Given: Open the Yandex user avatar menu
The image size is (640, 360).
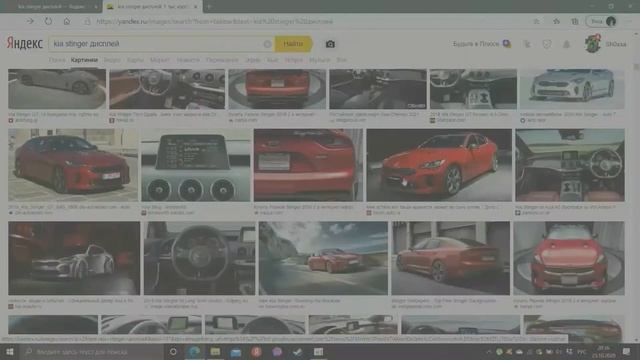Looking at the screenshot, I should click(x=593, y=44).
